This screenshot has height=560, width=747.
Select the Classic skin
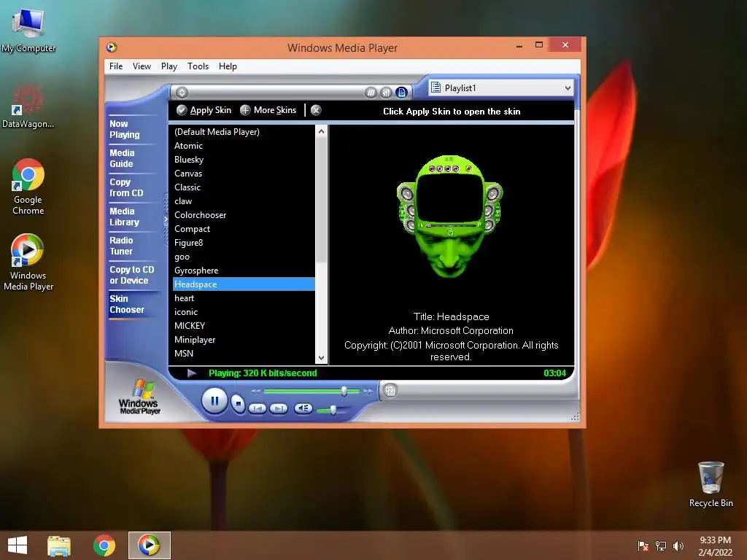(244, 187)
